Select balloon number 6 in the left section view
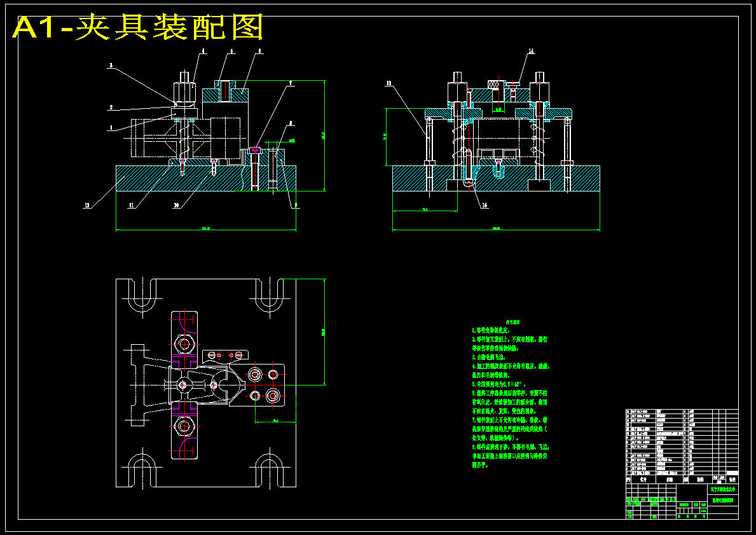 point(260,51)
